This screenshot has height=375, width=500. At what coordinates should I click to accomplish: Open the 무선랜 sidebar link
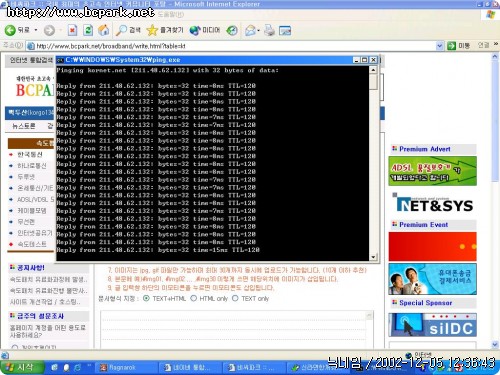26,222
